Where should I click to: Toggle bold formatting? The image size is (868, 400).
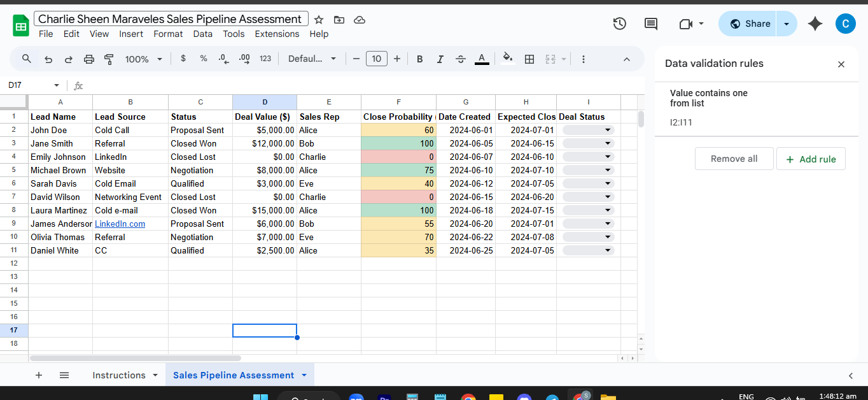click(420, 59)
